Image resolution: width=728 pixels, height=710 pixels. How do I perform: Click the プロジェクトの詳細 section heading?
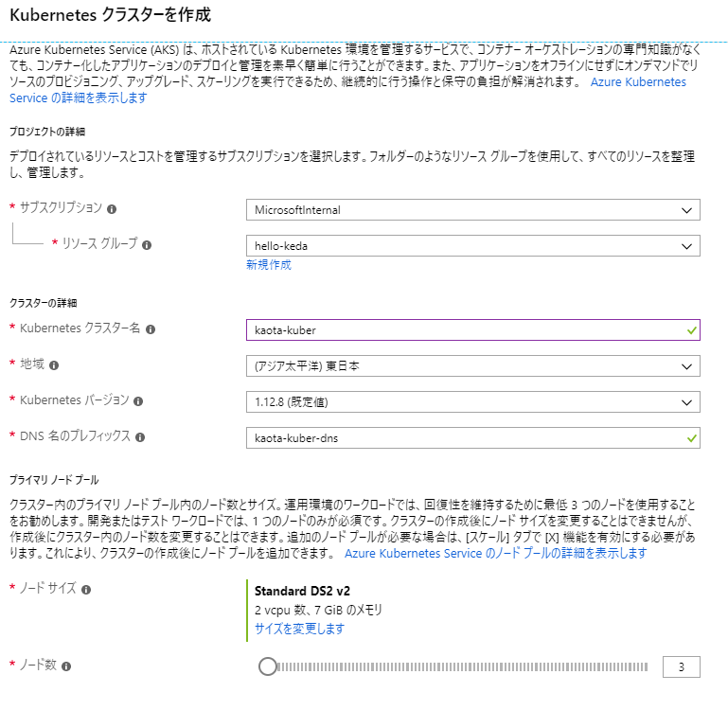pyautogui.click(x=47, y=132)
